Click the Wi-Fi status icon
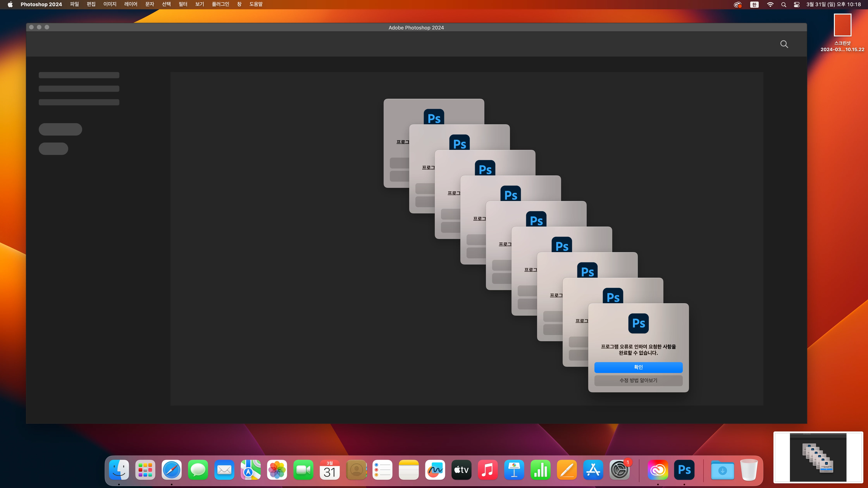Viewport: 868px width, 488px height. [x=770, y=4]
